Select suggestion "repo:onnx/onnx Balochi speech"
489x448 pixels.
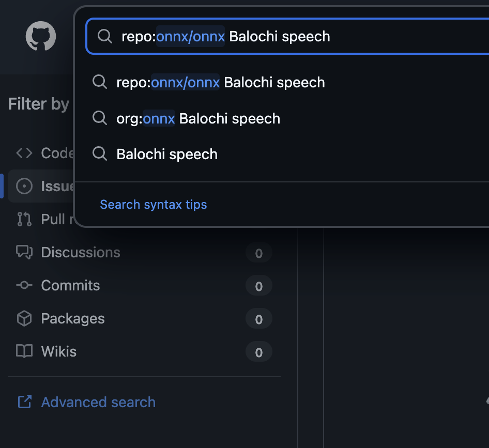[x=221, y=83]
